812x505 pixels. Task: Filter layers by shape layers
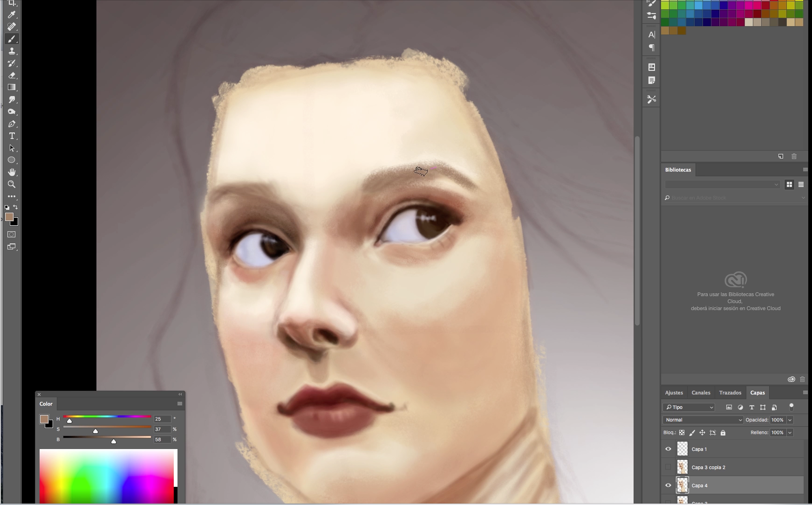pyautogui.click(x=763, y=407)
